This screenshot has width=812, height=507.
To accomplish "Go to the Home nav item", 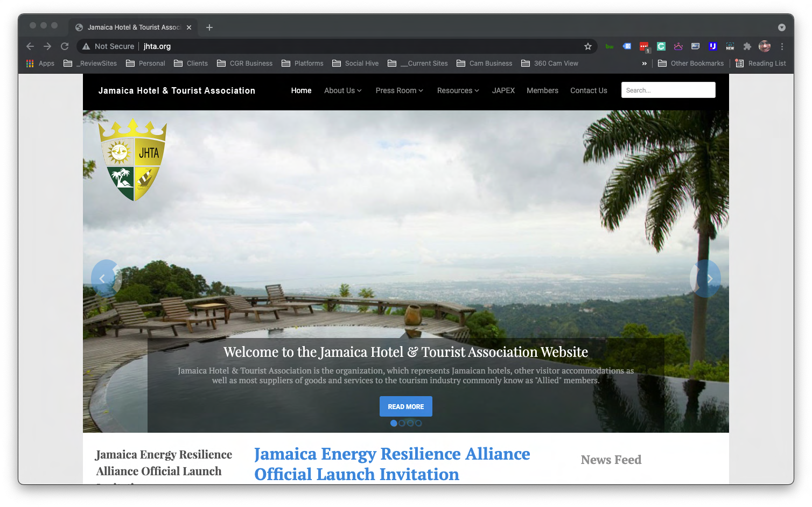I will pyautogui.click(x=302, y=90).
